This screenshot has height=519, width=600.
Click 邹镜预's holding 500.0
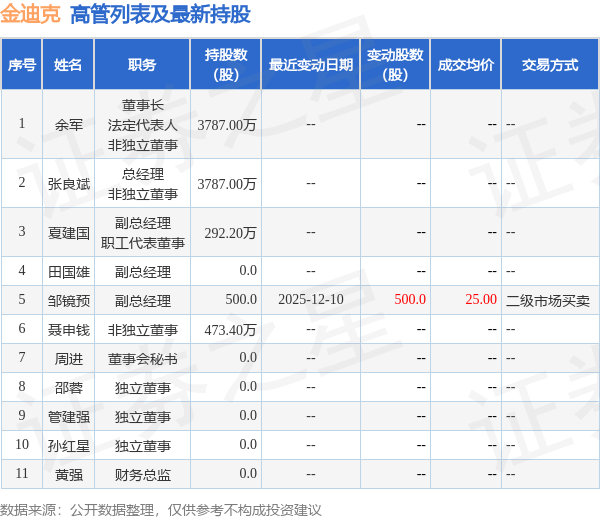pyautogui.click(x=241, y=299)
